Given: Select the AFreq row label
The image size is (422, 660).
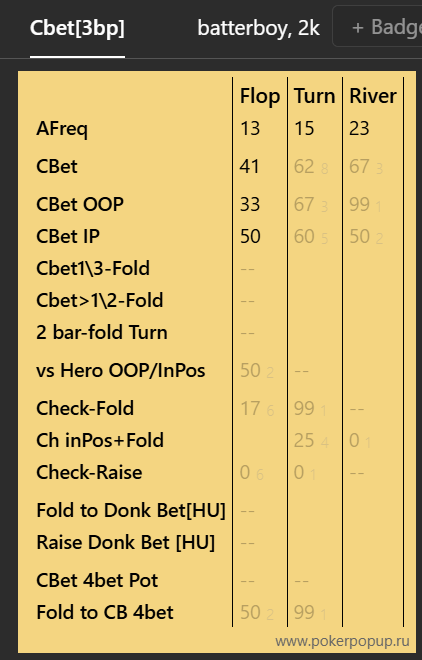Looking at the screenshot, I should click(x=62, y=129).
